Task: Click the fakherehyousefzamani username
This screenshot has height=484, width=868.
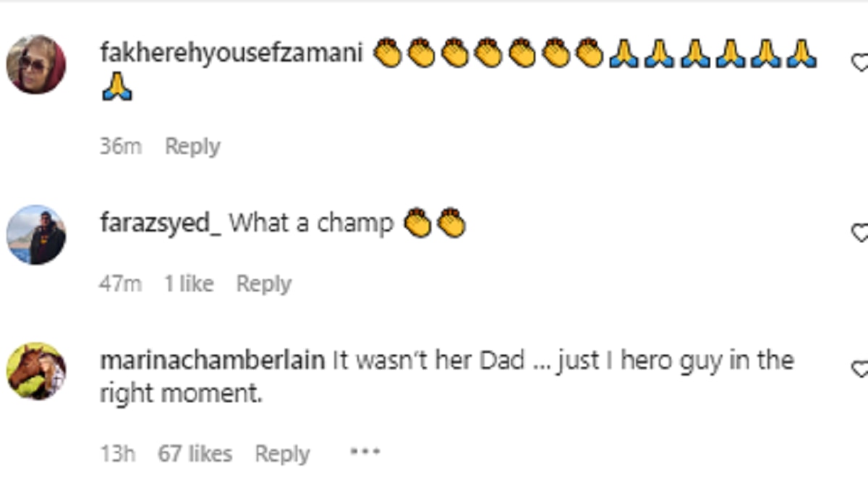Action: pos(231,53)
